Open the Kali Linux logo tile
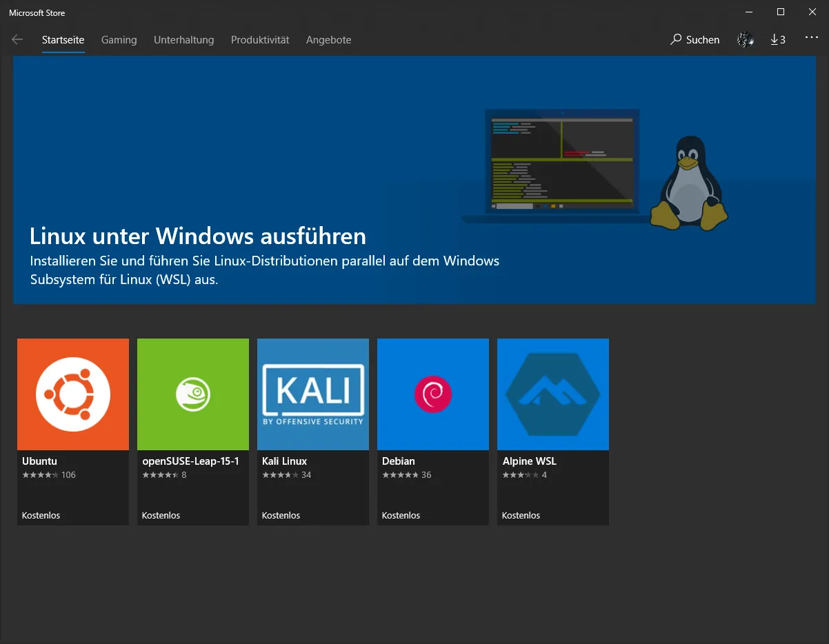The width and height of the screenshot is (829, 644). pos(313,394)
